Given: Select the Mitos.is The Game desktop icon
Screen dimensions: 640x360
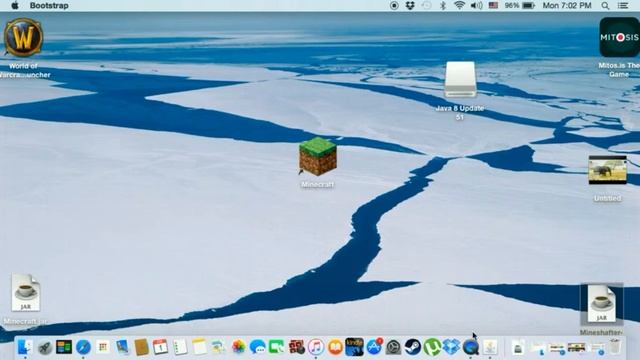Looking at the screenshot, I should (x=619, y=37).
